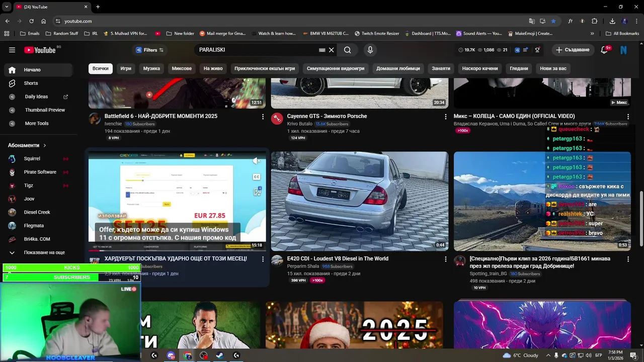644x362 pixels.
Task: Open the on-screen keyboard icon in search
Action: (322, 50)
